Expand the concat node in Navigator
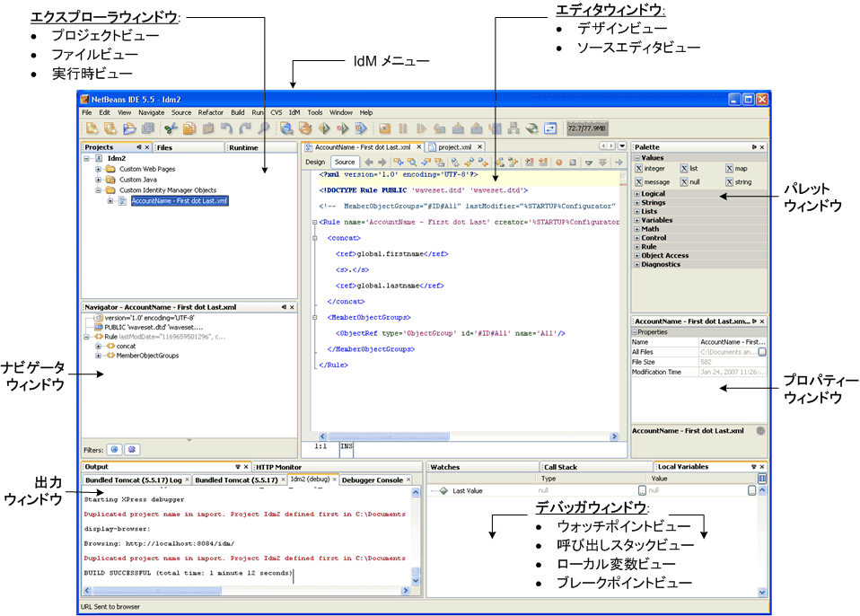This screenshot has height=616, width=860. (x=98, y=346)
